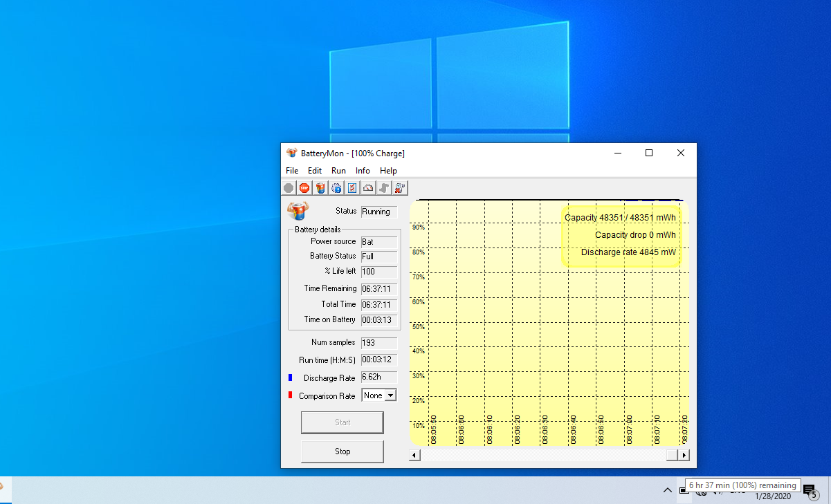Click the 90% axis label on the graph
The height and width of the screenshot is (504, 831).
pyautogui.click(x=418, y=227)
